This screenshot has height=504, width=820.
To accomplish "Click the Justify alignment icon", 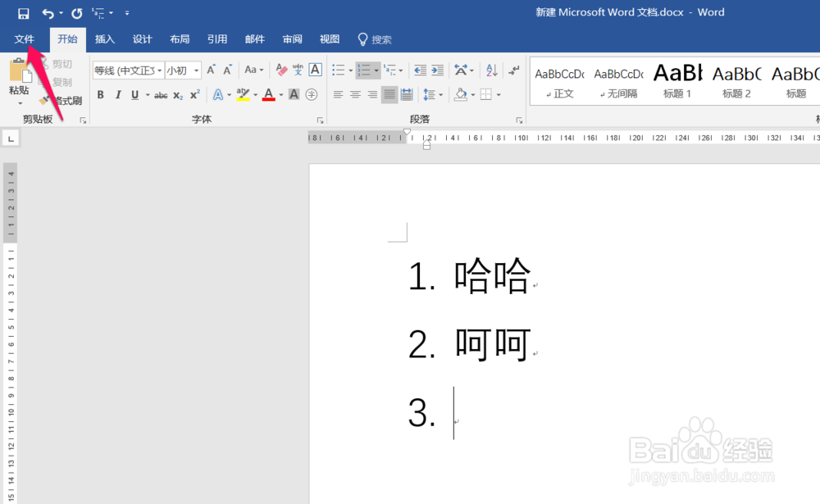I will [389, 94].
